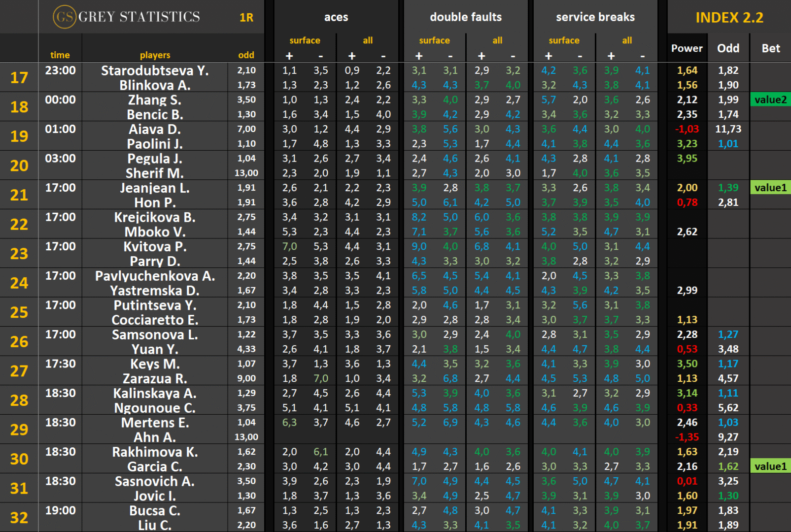791x532 pixels.
Task: Click the Bet column header
Action: (x=771, y=48)
